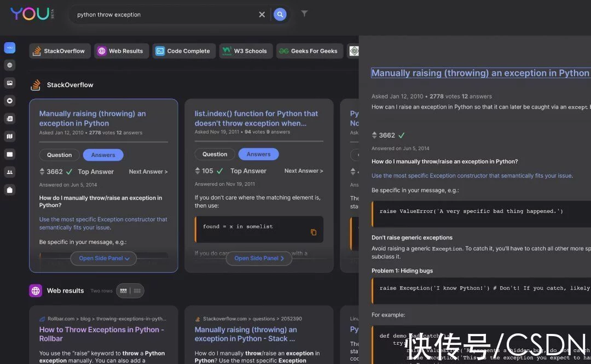Click the YOU logo in the header
This screenshot has width=591, height=364.
(32, 14)
